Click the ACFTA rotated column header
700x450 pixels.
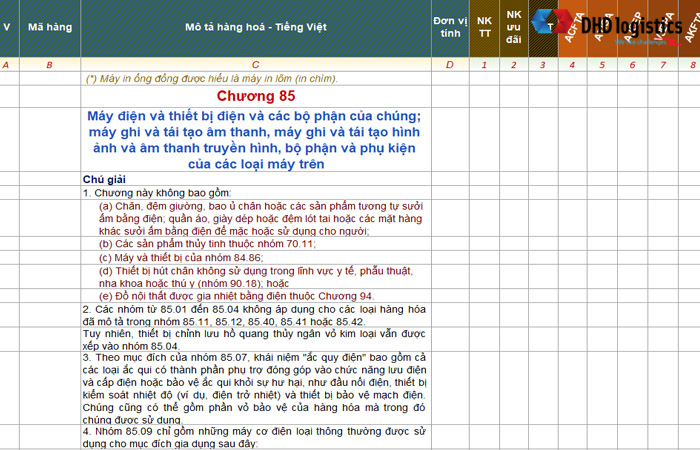[573, 28]
